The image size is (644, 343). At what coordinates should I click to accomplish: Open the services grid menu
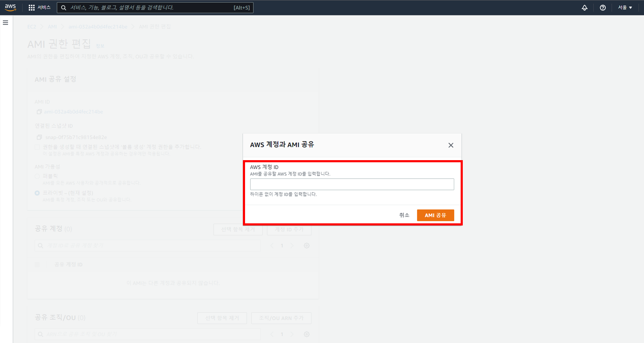pyautogui.click(x=32, y=7)
